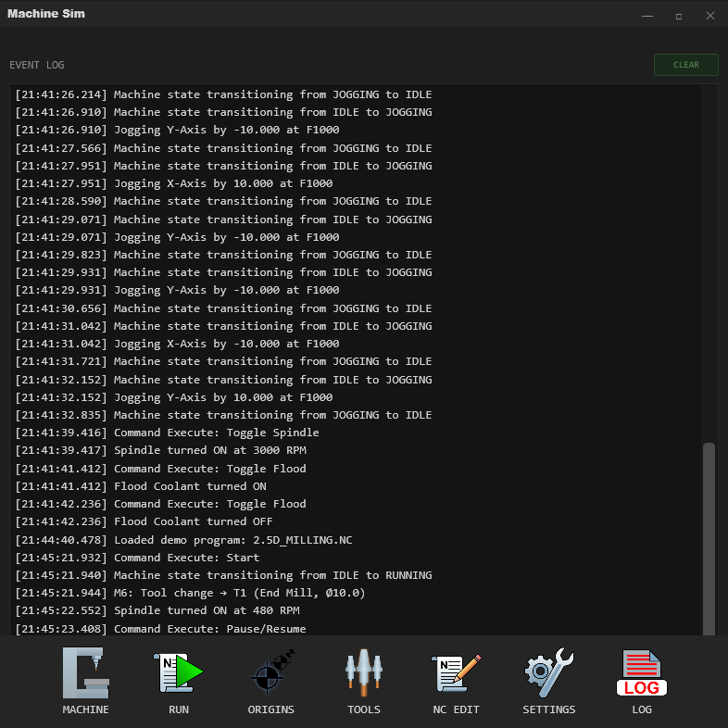The height and width of the screenshot is (728, 728).
Task: Select 'Command Execute: Toggle Flood' at 21:41:41.412
Action: 160,469
